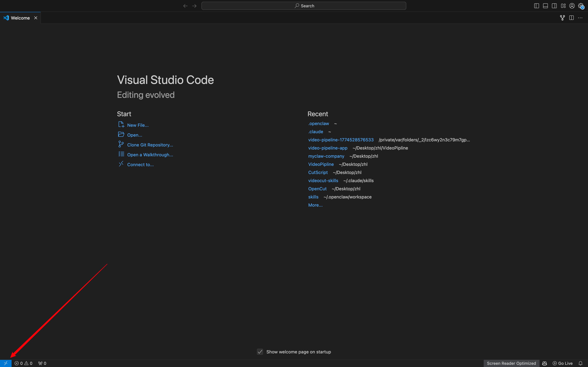Open Accounts profile icon
The width and height of the screenshot is (588, 367).
[x=572, y=6]
